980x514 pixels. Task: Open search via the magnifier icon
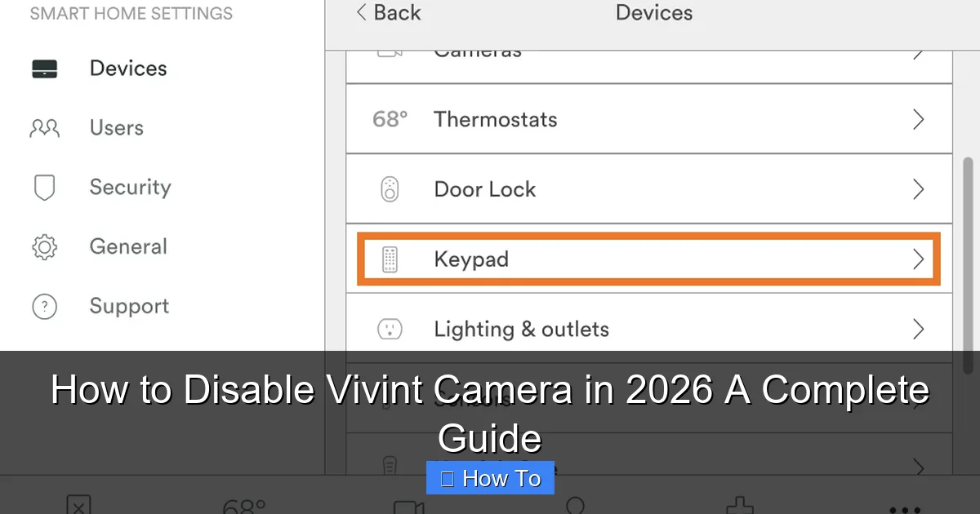(574, 507)
